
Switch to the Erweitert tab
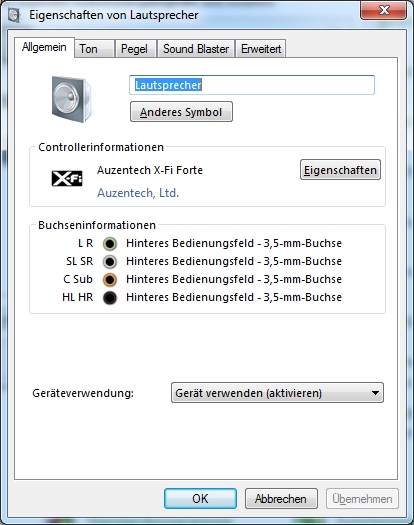[x=261, y=49]
